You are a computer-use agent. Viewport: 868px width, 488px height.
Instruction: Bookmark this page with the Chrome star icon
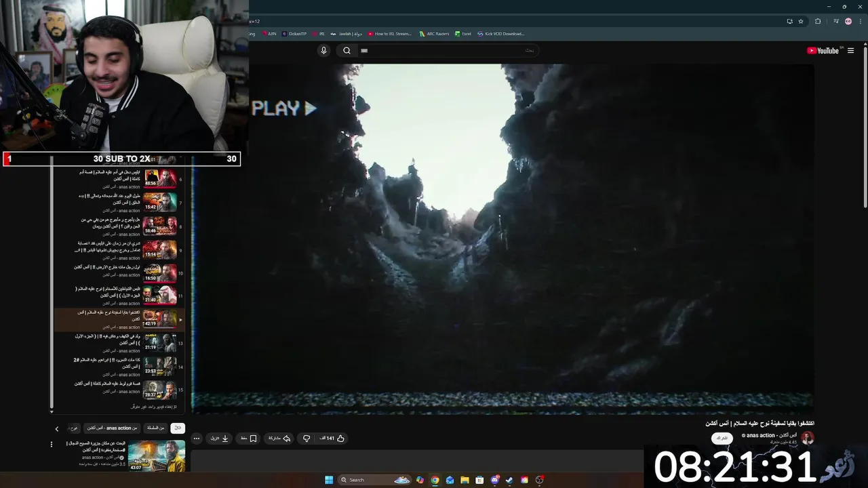tap(801, 21)
